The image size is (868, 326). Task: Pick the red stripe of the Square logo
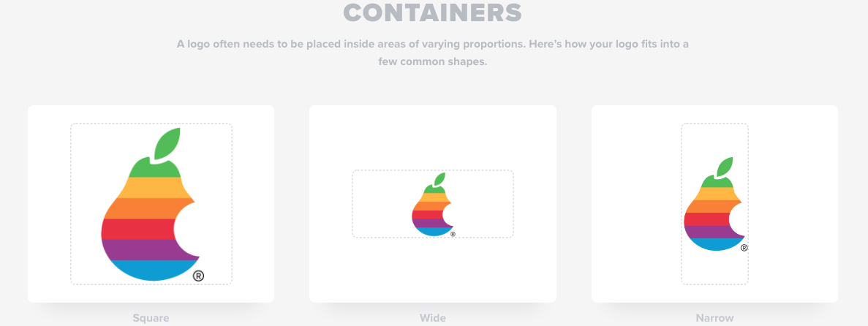(x=138, y=229)
